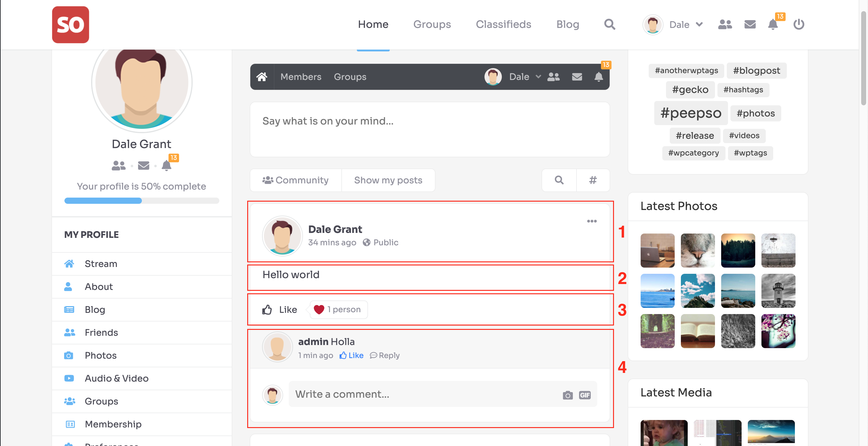Viewport: 868px width, 446px height.
Task: Open Dale dropdown in top header
Action: point(686,24)
